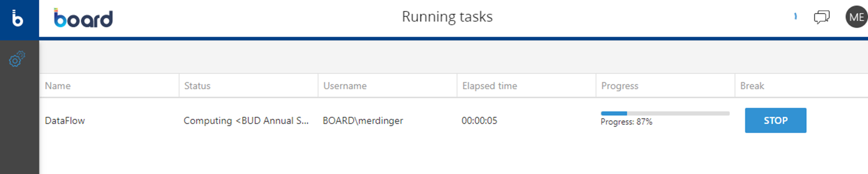Open the ME user avatar menu
Viewport: 868px width, 174px height.
coord(856,17)
